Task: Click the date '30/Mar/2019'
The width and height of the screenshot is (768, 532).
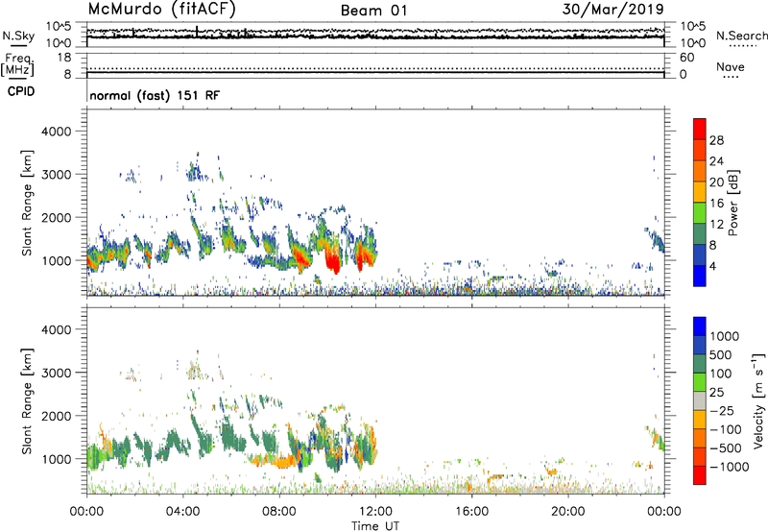Action: click(x=612, y=9)
